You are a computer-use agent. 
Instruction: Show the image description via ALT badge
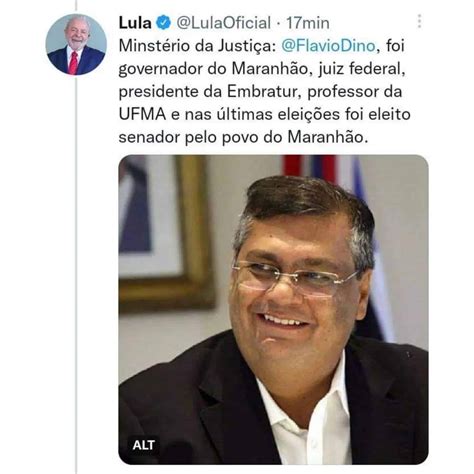143,445
